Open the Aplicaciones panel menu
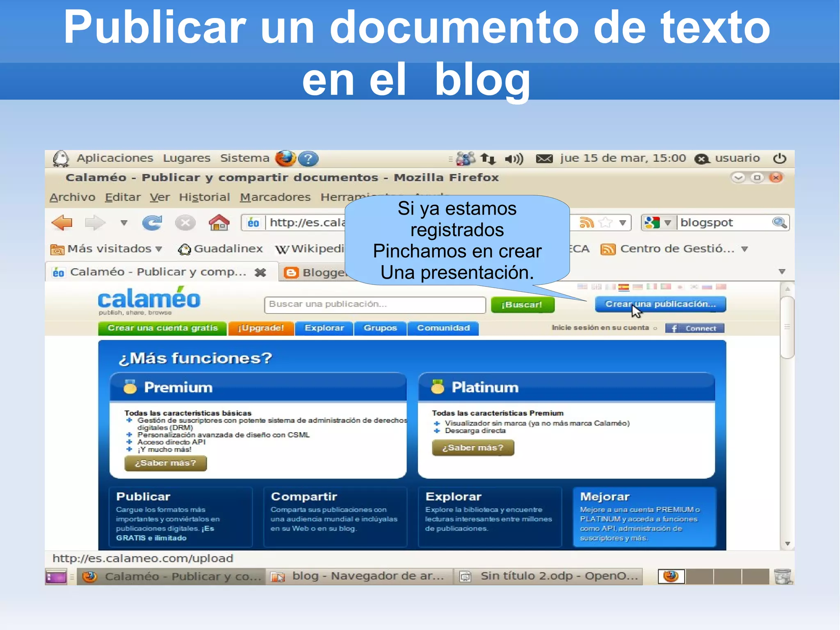 click(115, 158)
